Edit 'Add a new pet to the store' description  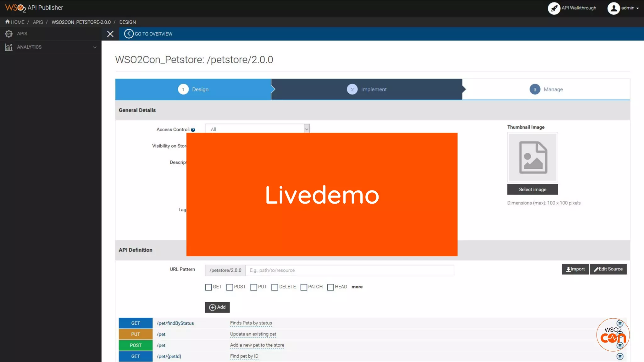257,345
